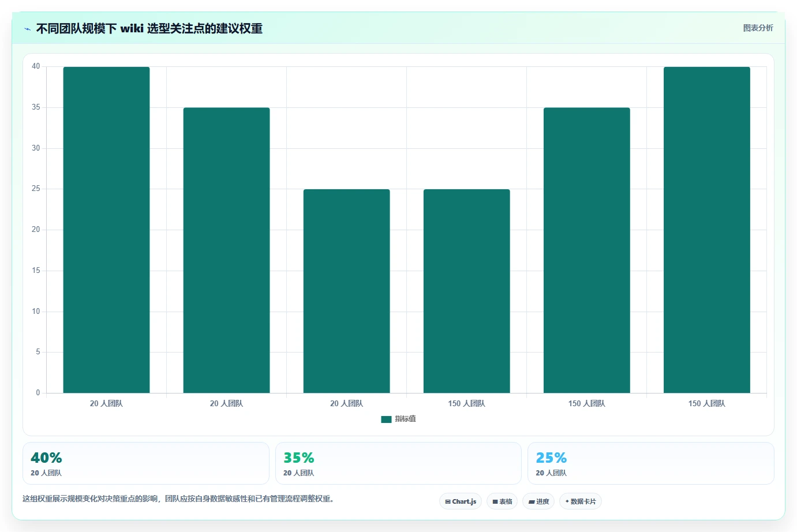Click the 150 人团队 bar reaching 40

(706, 230)
